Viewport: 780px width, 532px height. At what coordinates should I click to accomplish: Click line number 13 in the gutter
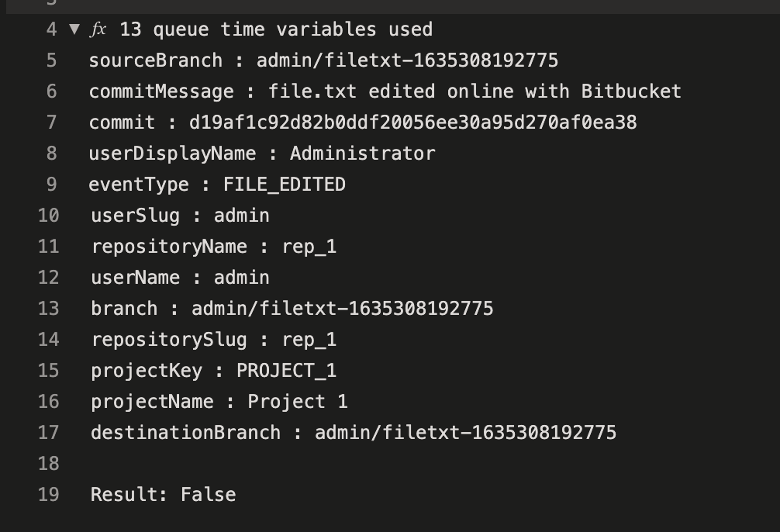48,309
